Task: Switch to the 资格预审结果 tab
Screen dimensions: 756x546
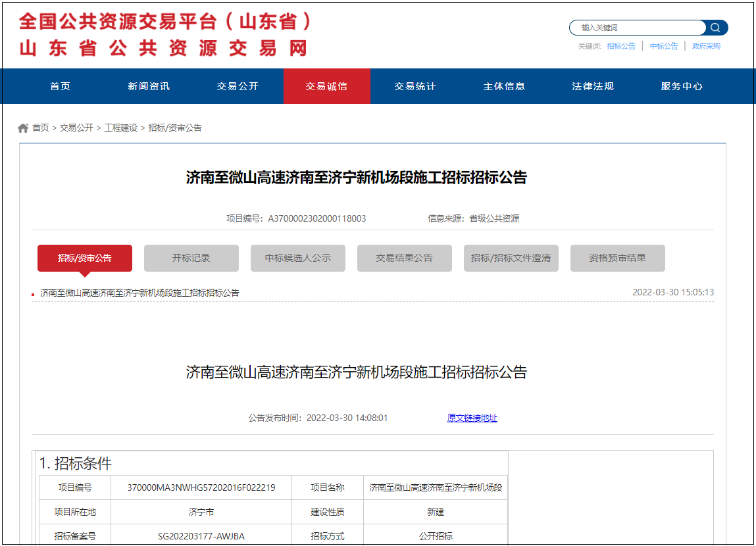Action: click(617, 258)
